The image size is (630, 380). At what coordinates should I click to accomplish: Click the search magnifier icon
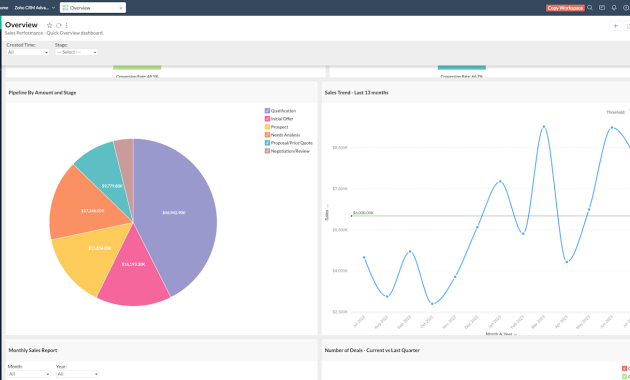point(590,8)
